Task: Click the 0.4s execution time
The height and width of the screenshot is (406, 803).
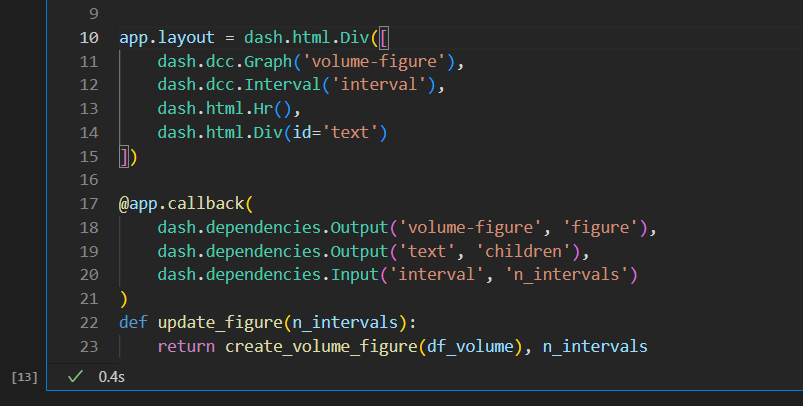Action: click(x=112, y=377)
